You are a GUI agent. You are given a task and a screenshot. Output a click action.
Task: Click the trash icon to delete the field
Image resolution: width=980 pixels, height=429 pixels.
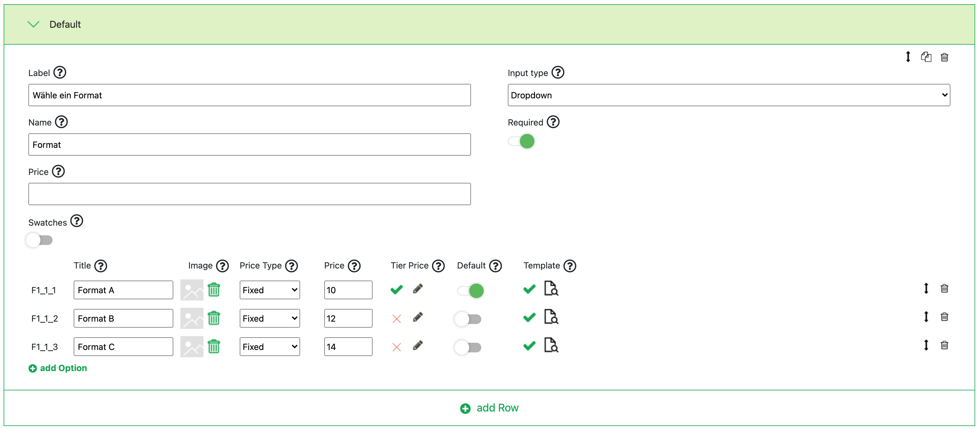click(944, 57)
